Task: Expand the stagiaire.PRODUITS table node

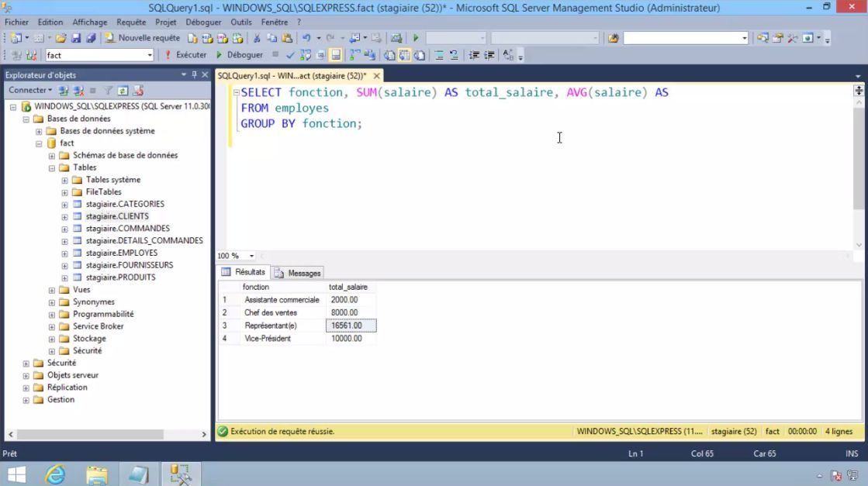Action: tap(64, 277)
